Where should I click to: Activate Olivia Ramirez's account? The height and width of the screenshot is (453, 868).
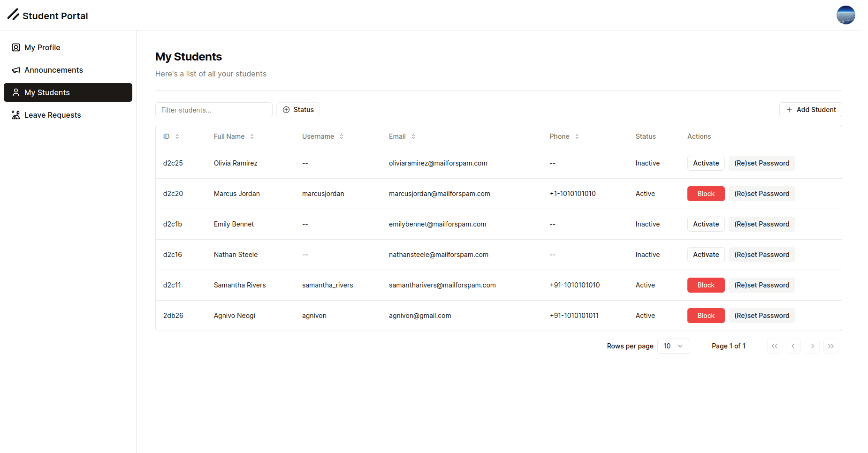coord(706,163)
